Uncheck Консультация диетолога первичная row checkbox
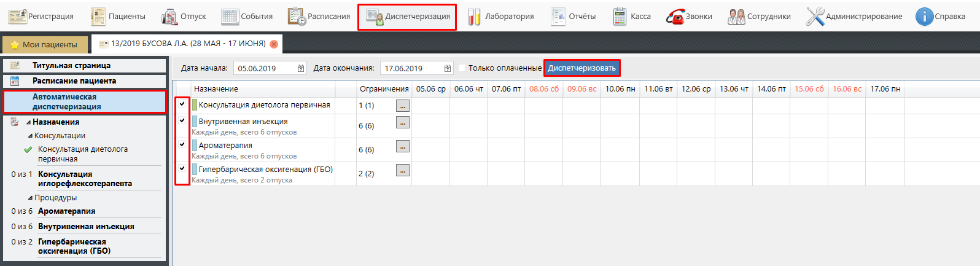 (x=182, y=104)
